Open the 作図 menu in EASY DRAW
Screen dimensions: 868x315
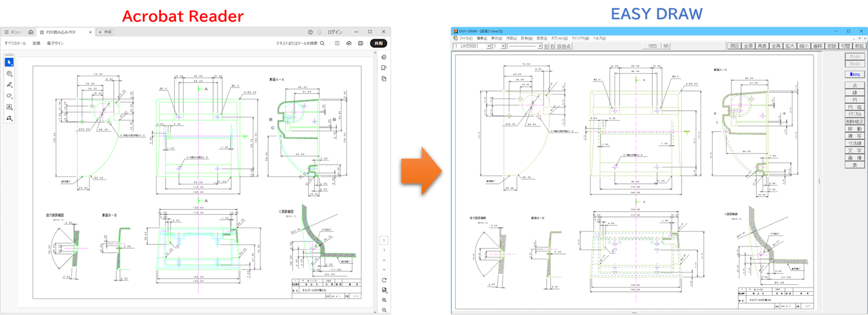511,38
